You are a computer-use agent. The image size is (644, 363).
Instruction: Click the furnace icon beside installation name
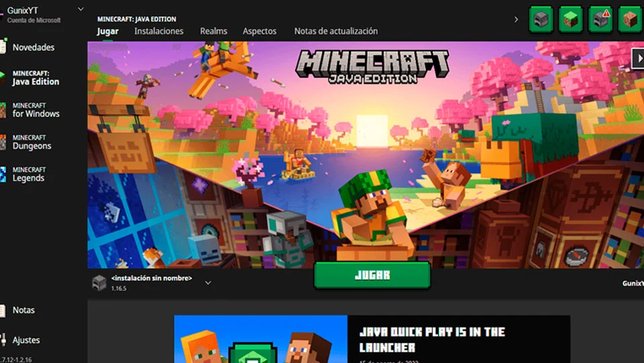pos(99,283)
